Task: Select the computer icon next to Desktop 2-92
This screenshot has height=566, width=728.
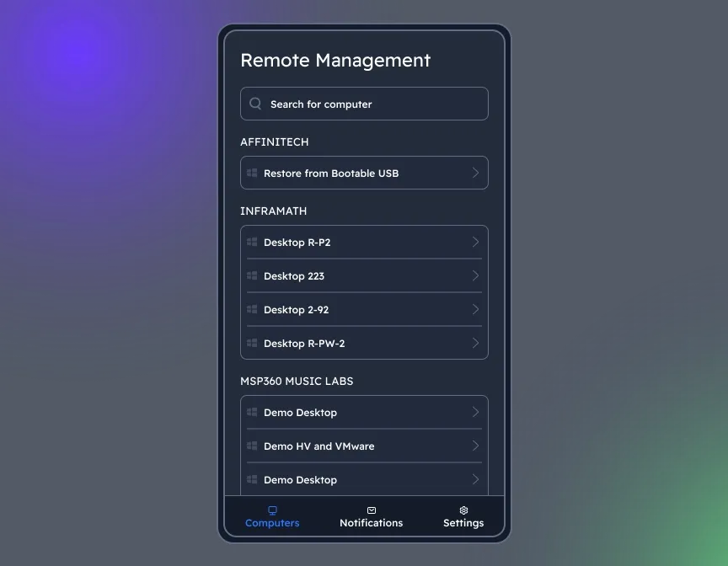Action: 252,309
